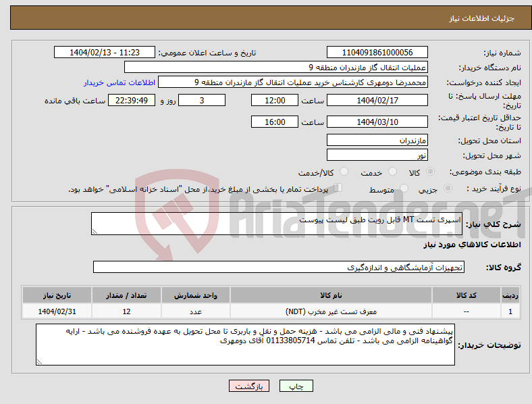
Task: Click the نام کالا column header
Action: click(x=331, y=295)
